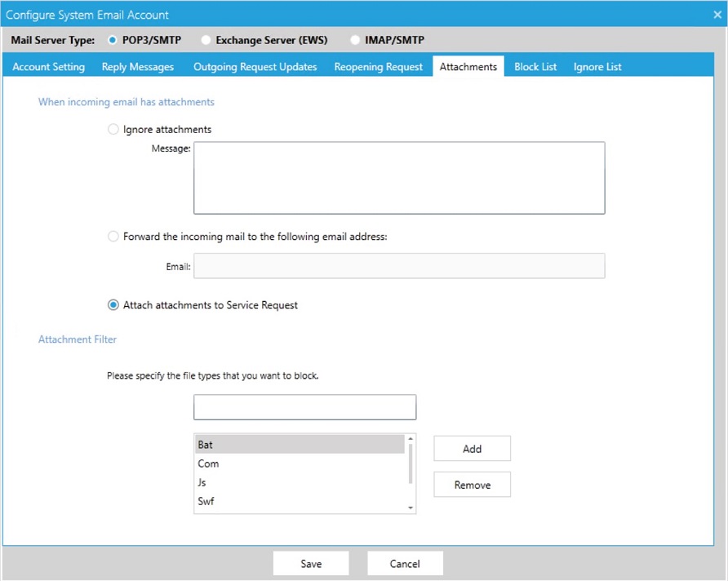
Task: Choose Exchange Server (EWS) option
Action: [206, 39]
